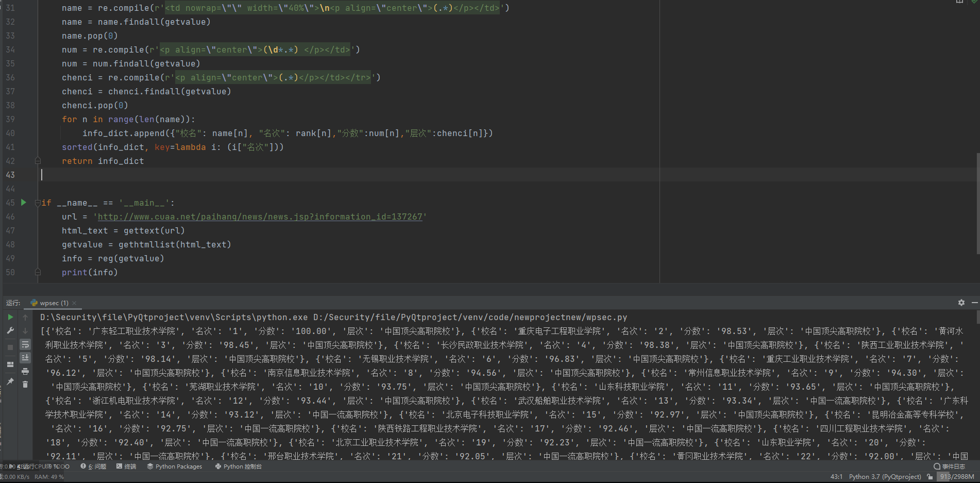This screenshot has height=483, width=980.
Task: Click 'name.pop(0)' on line 33
Action: [x=90, y=36]
